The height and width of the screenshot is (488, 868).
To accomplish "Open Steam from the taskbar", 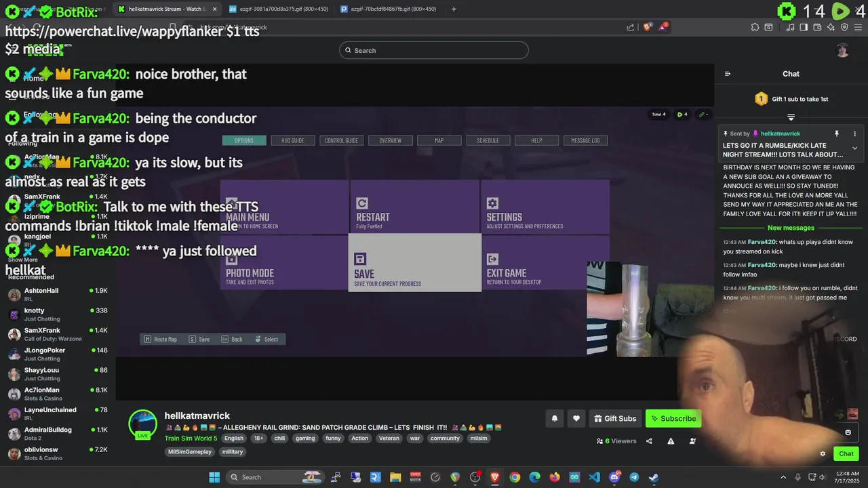I will tap(653, 477).
